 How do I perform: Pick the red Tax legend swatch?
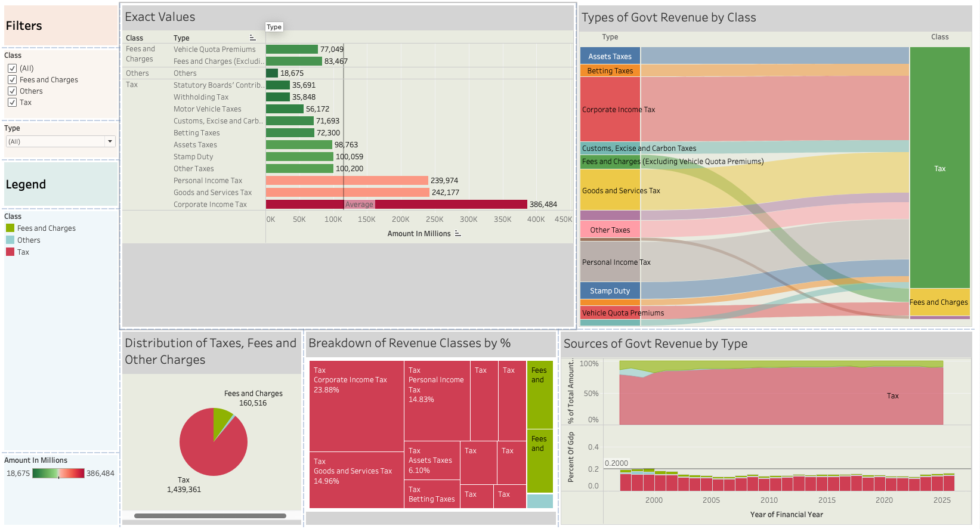coord(10,252)
